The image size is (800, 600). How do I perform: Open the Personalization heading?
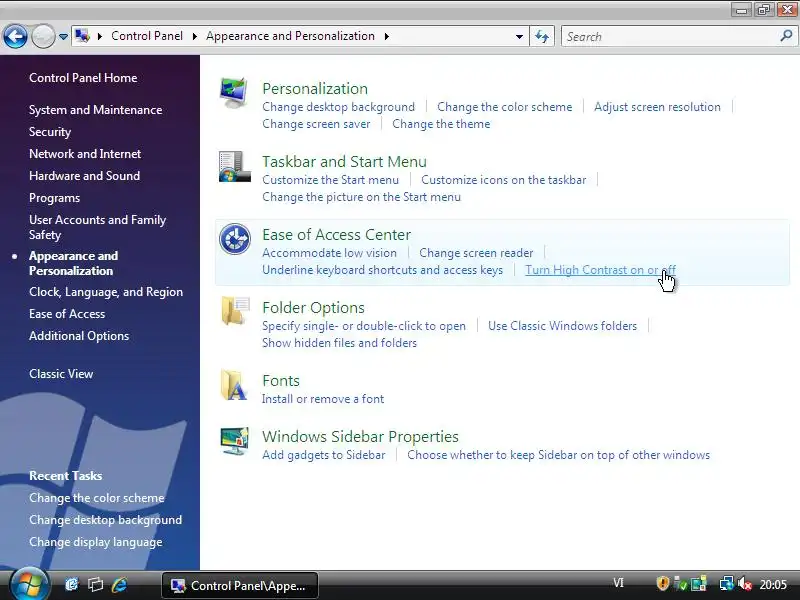315,88
